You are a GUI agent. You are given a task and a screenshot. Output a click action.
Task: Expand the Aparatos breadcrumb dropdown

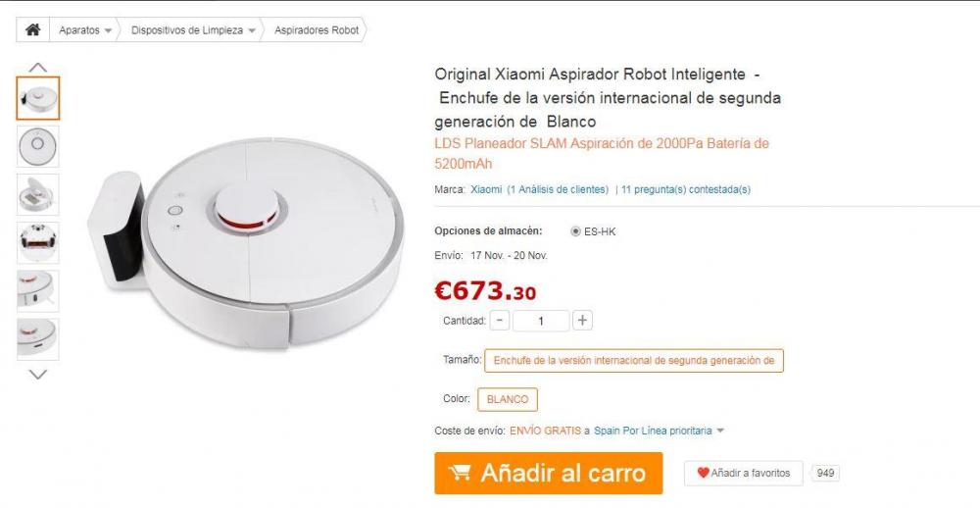[x=108, y=30]
